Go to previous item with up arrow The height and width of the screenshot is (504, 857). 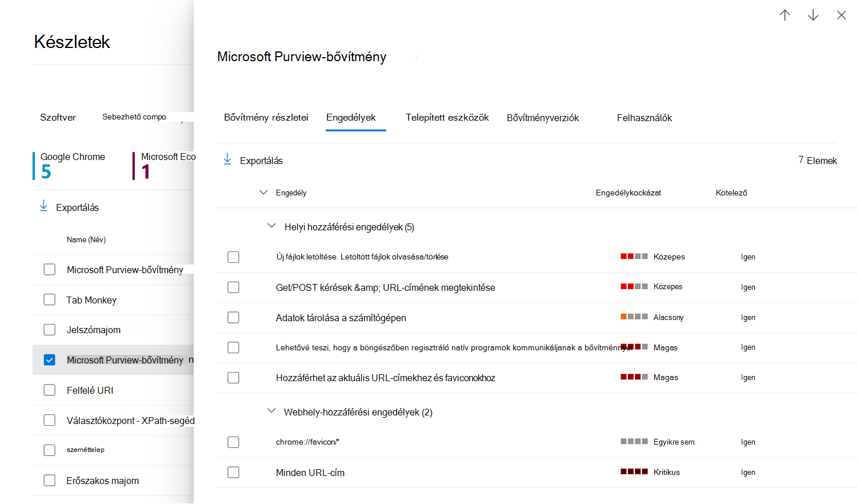(785, 15)
